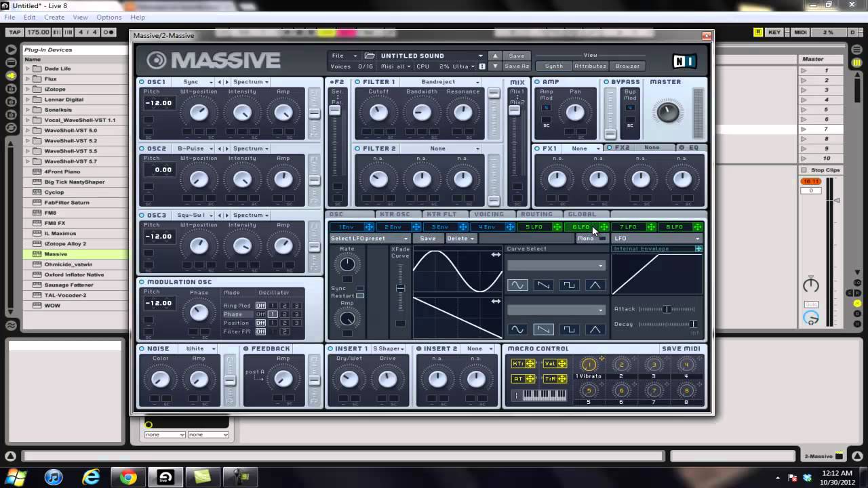Switch to the KTR OSC tab

[x=395, y=214]
